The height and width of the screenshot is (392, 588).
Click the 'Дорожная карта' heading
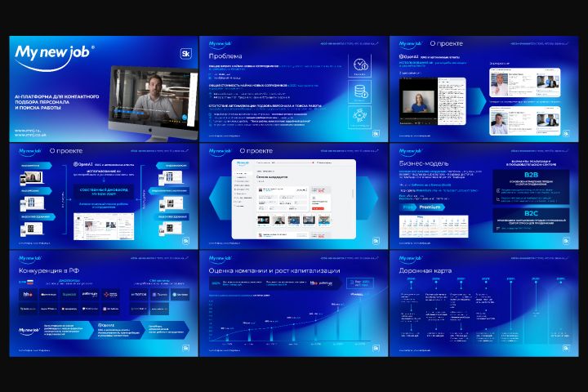pyautogui.click(x=425, y=270)
